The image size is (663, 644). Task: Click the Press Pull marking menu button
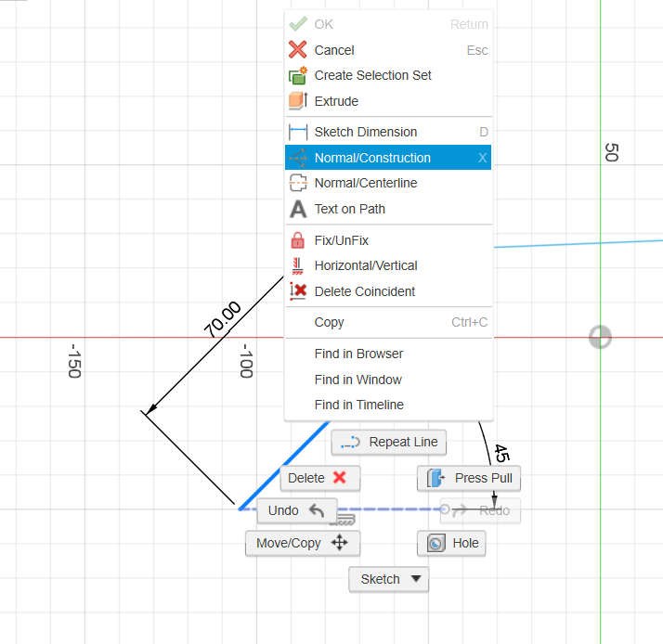coord(469,478)
